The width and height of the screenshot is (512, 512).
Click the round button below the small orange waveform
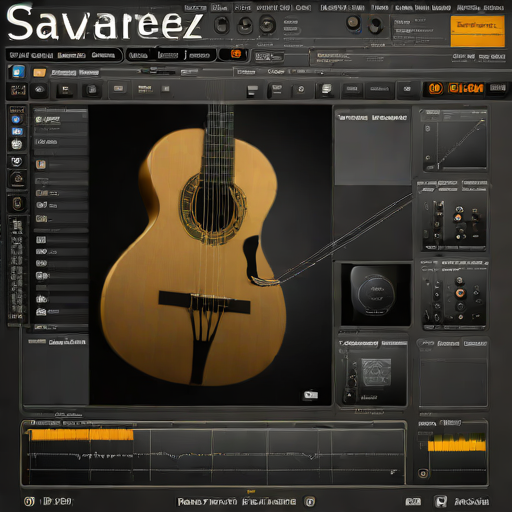click(423, 473)
